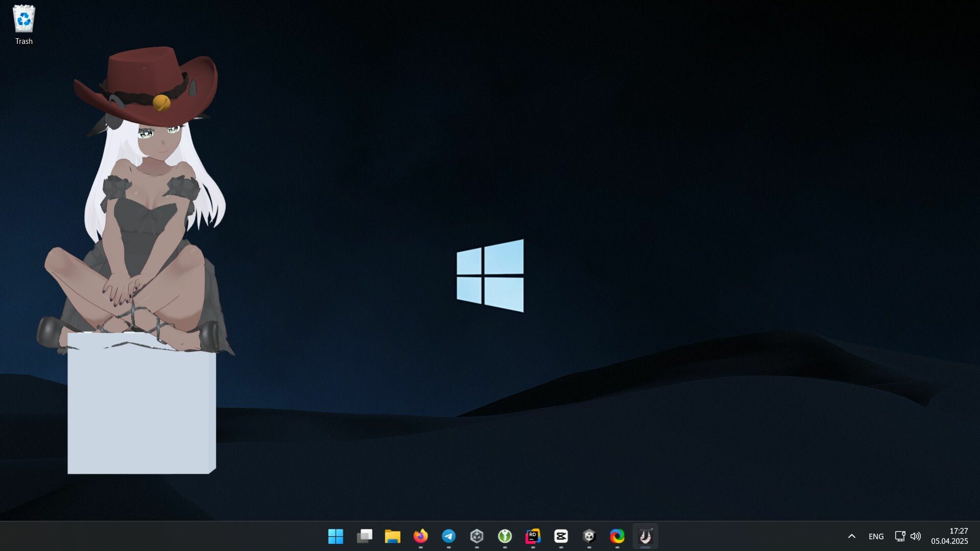
Task: Switch to Unity Editor in the taskbar
Action: pos(589,536)
